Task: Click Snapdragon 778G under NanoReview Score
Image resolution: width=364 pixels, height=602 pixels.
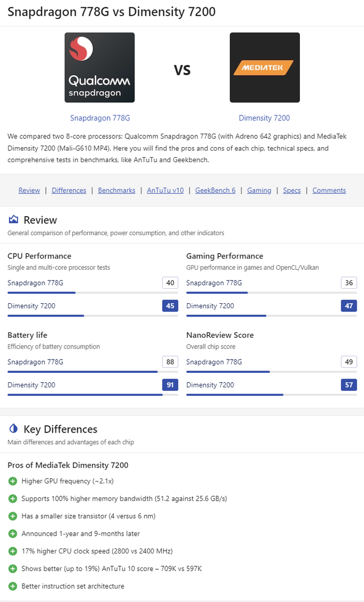Action: pos(214,362)
